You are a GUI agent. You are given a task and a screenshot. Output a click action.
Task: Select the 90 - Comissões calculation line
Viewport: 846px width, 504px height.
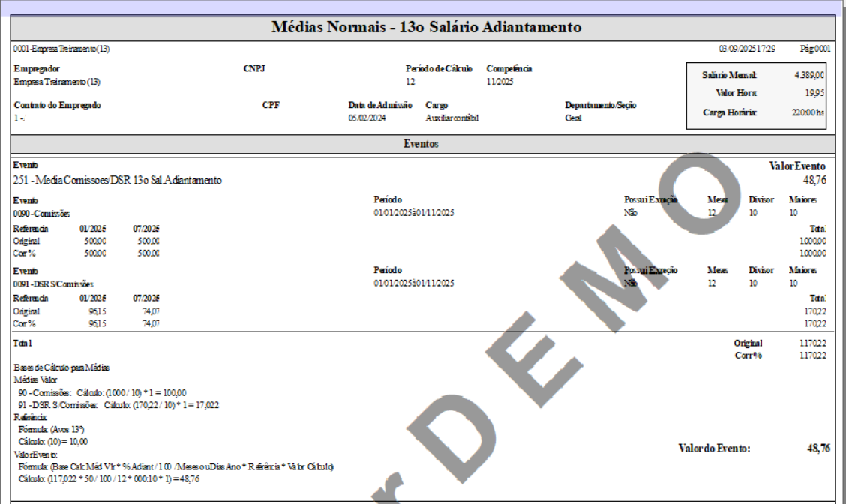tap(102, 392)
